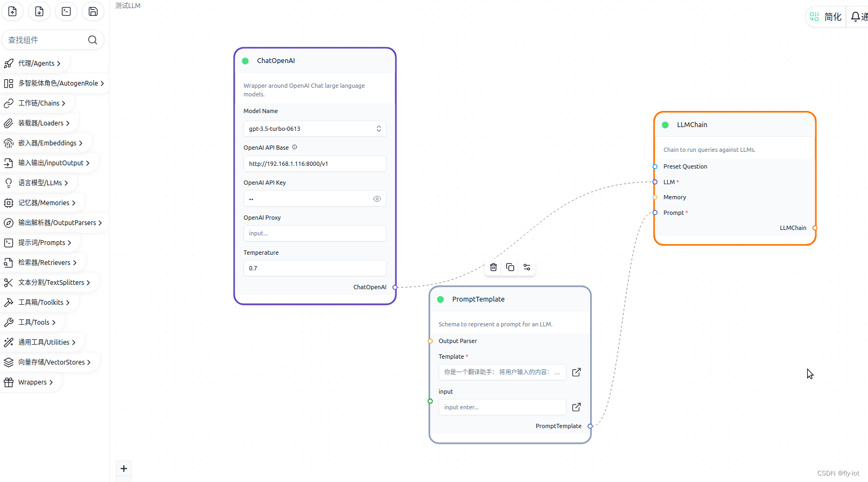The width and height of the screenshot is (868, 482).
Task: Click the OpenAI Proxy input field
Action: pos(315,233)
